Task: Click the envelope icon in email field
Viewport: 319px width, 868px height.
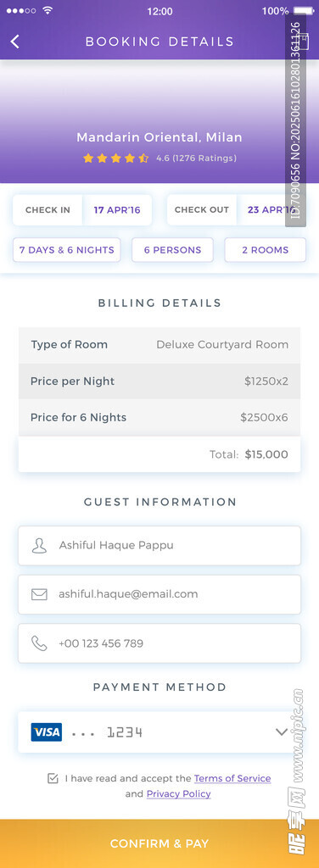Action: [x=39, y=594]
